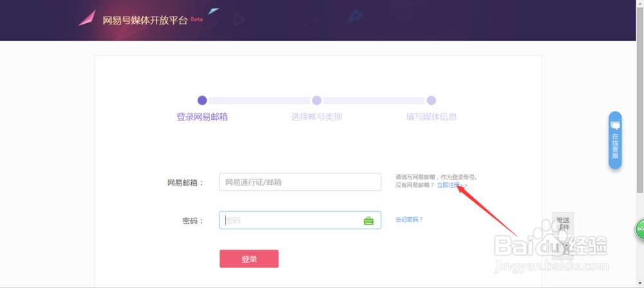Image resolution: width=644 pixels, height=288 pixels.
Task: Click the Beta tag beside the title
Action: [x=196, y=19]
